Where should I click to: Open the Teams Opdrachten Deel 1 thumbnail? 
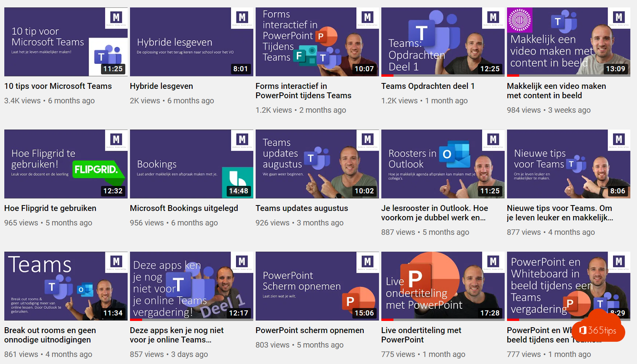click(x=443, y=42)
